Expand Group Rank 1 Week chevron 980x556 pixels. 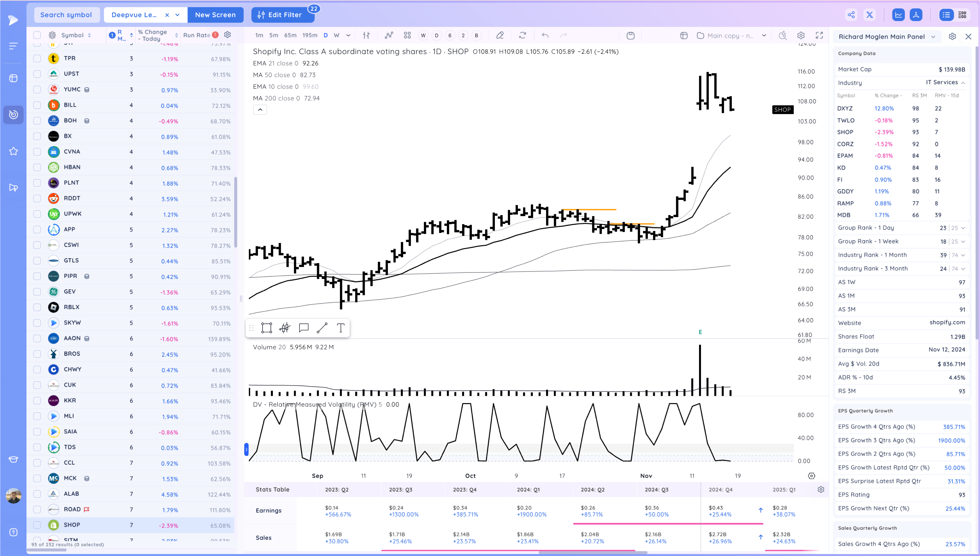(963, 242)
